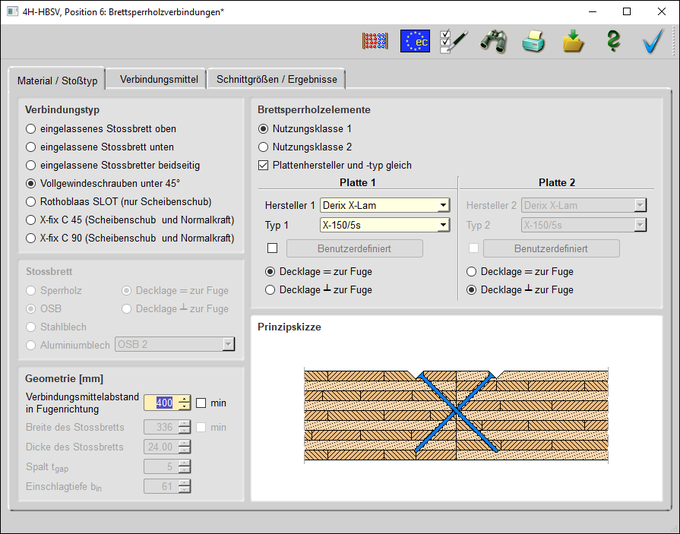Click the printer icon
680x534 pixels.
pos(534,41)
